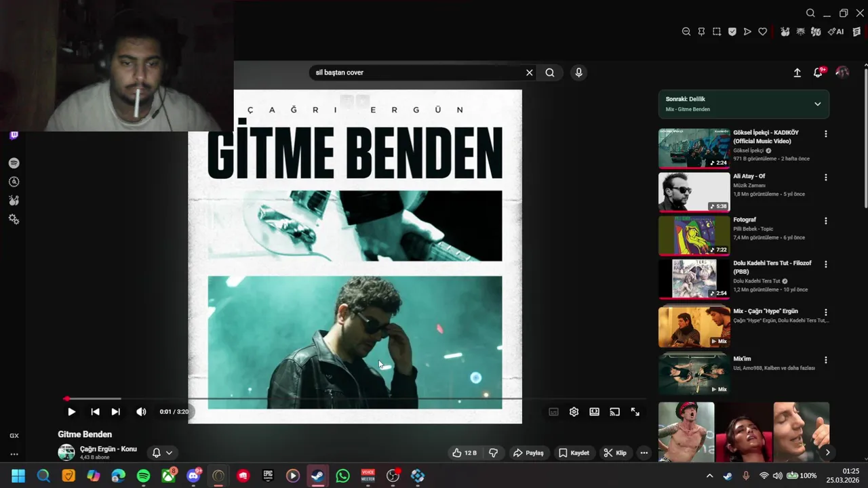Start the snapshot selection tool
Image resolution: width=868 pixels, height=488 pixels.
point(717,32)
